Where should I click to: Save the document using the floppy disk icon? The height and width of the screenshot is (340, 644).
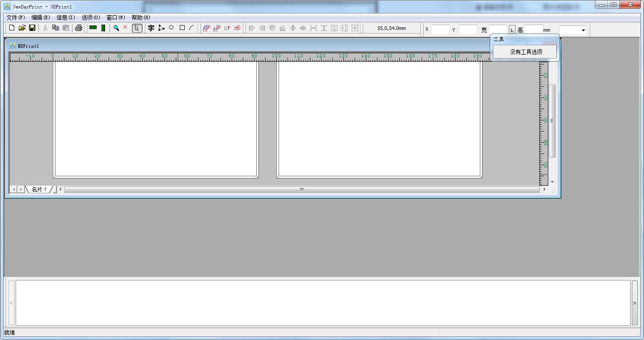(32, 28)
